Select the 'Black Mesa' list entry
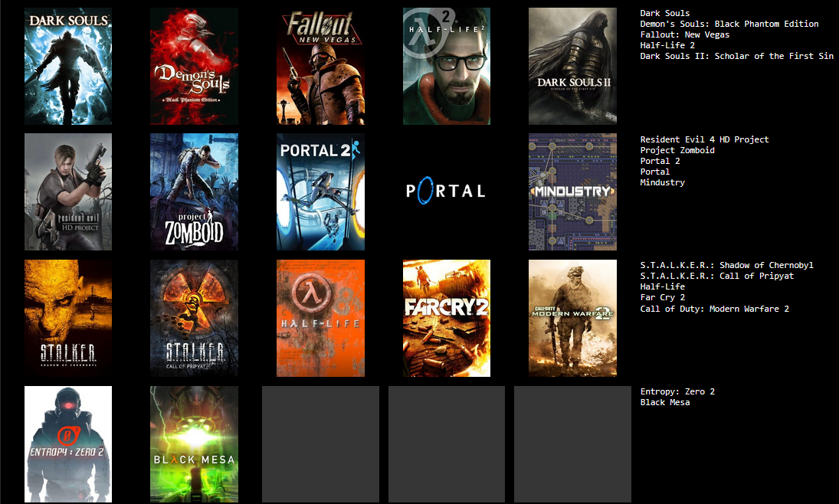Viewport: 839px width, 504px height. 665,402
